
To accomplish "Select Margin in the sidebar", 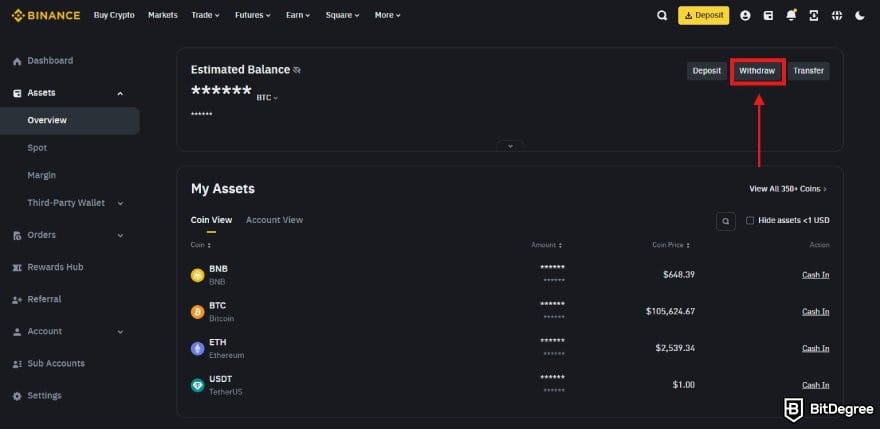I will point(42,175).
